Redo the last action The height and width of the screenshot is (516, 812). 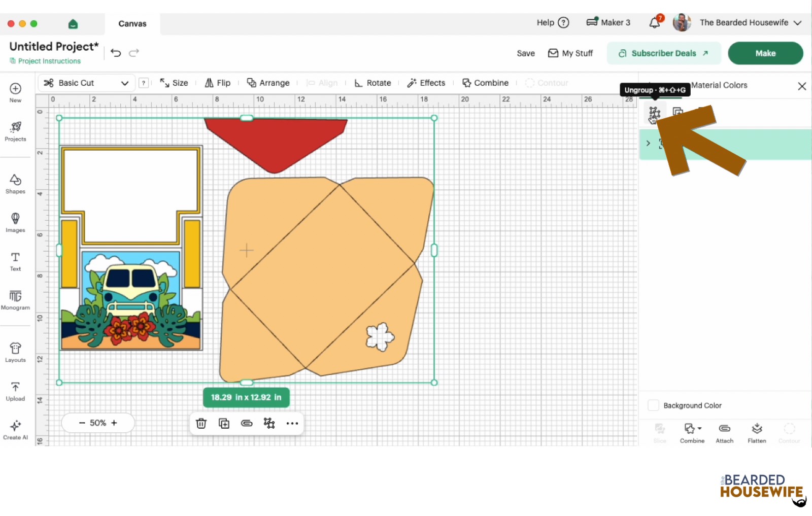click(x=134, y=53)
